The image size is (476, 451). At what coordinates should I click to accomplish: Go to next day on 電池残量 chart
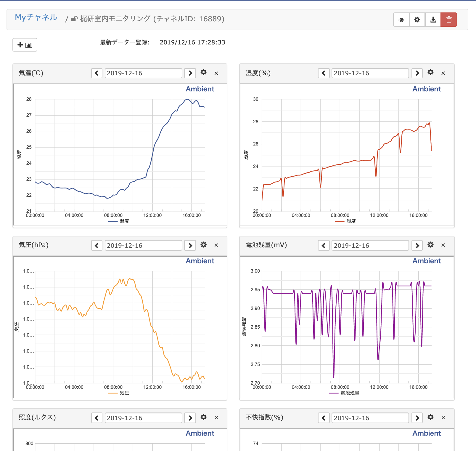(x=417, y=246)
